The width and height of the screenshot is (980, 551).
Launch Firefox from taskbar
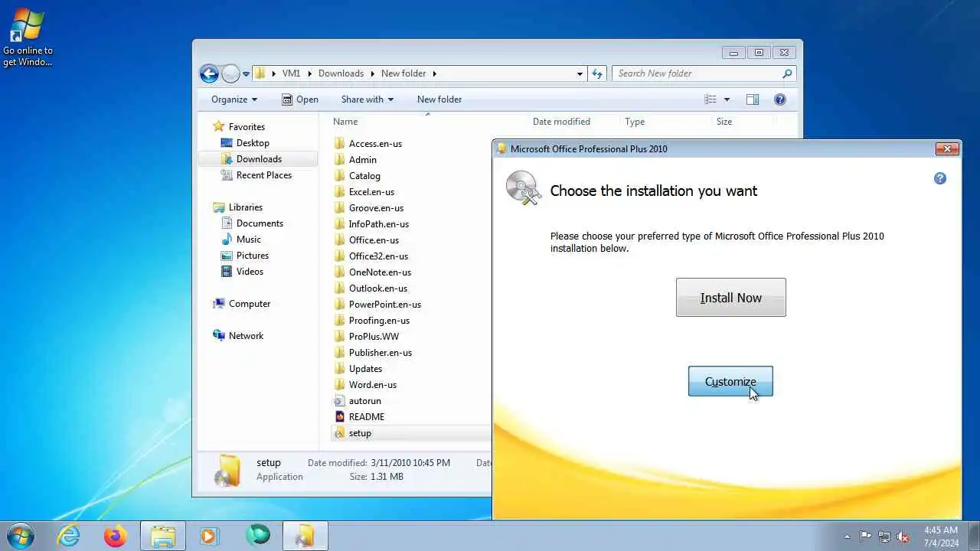click(x=116, y=536)
